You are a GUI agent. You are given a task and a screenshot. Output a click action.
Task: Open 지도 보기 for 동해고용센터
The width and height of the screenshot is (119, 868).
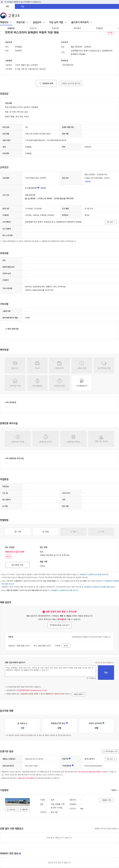pyautogui.click(x=111, y=759)
